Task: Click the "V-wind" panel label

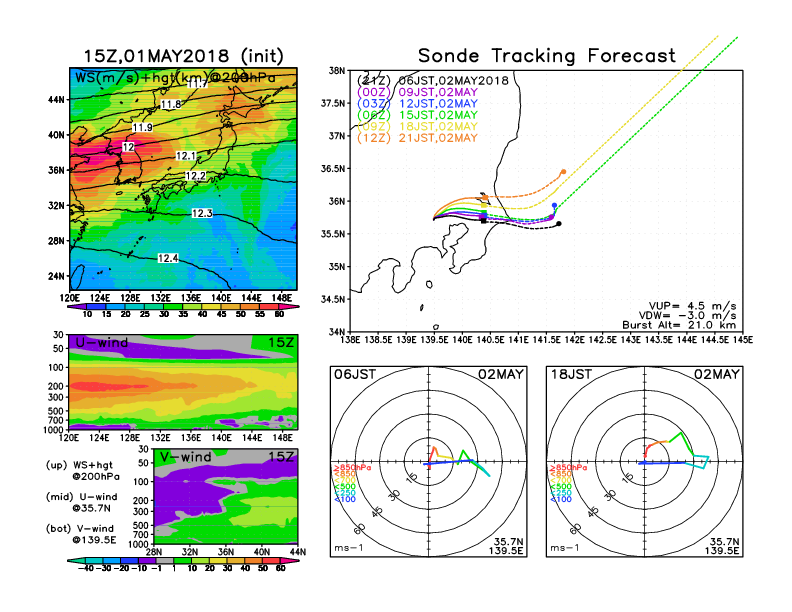Action: [x=185, y=457]
